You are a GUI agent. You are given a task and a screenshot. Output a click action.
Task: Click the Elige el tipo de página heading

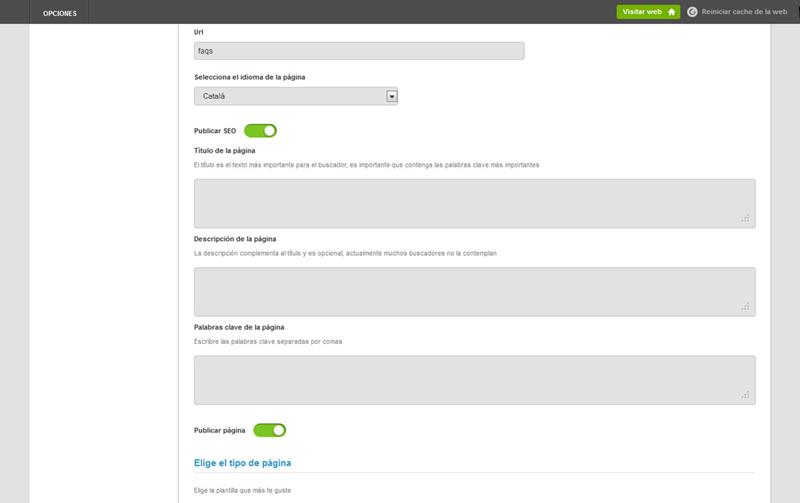pos(242,463)
